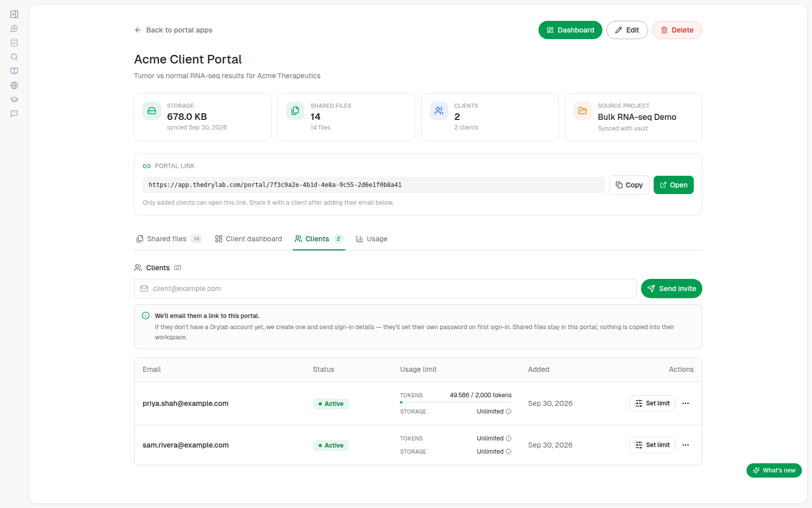Go back to portal apps
The height and width of the screenshot is (508, 812).
[174, 30]
